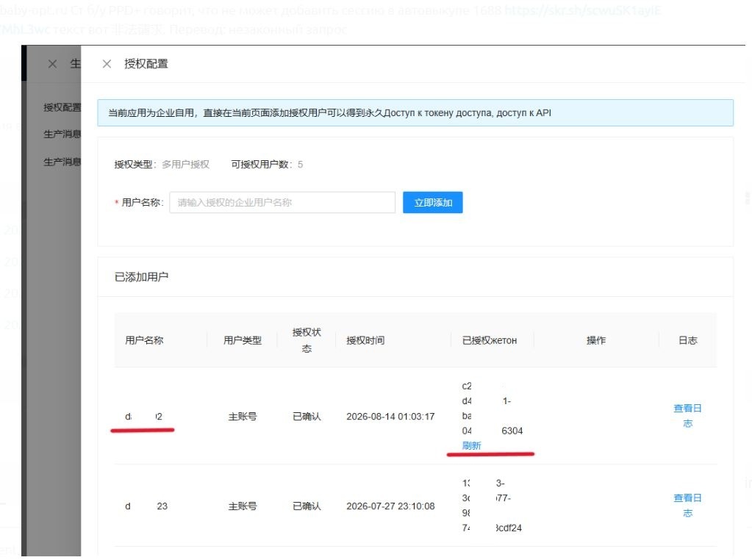Click the 已授权 token column header
The image size is (752, 560).
tap(489, 340)
